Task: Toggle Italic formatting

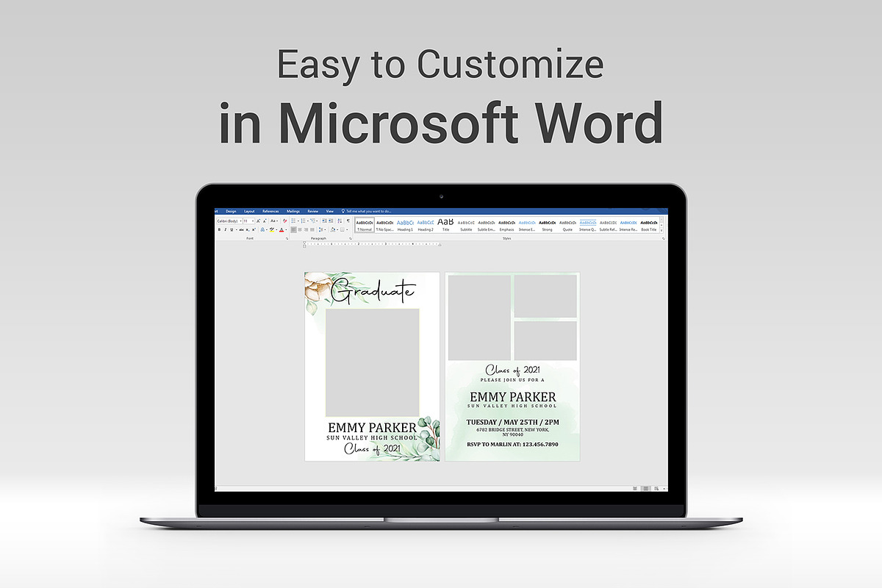Action: 225,230
